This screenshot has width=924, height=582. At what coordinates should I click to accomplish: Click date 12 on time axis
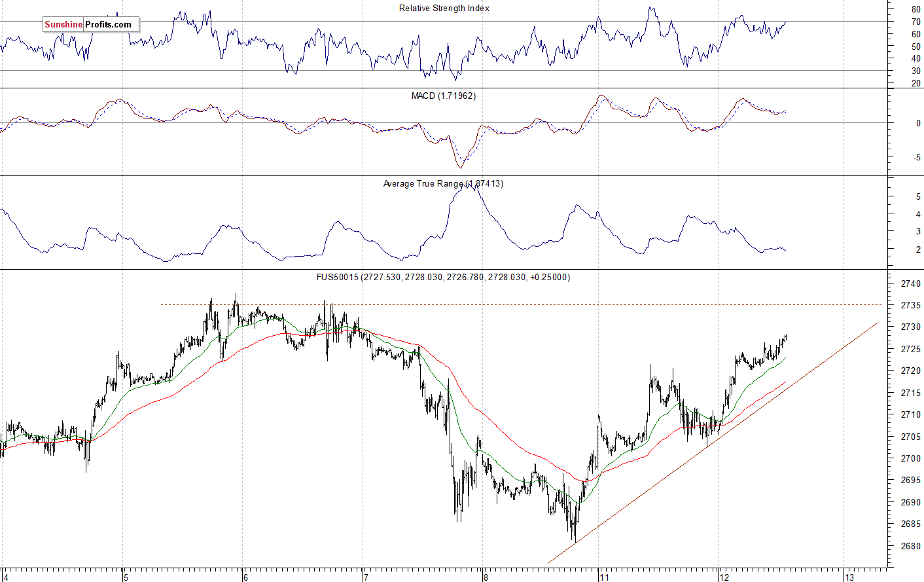724,577
